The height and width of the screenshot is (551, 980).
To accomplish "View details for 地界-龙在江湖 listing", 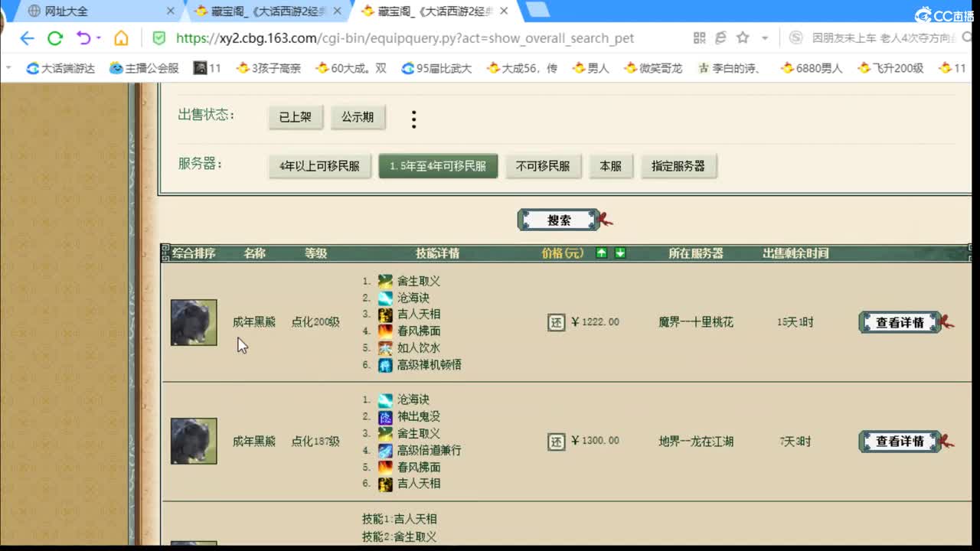I will coord(900,442).
